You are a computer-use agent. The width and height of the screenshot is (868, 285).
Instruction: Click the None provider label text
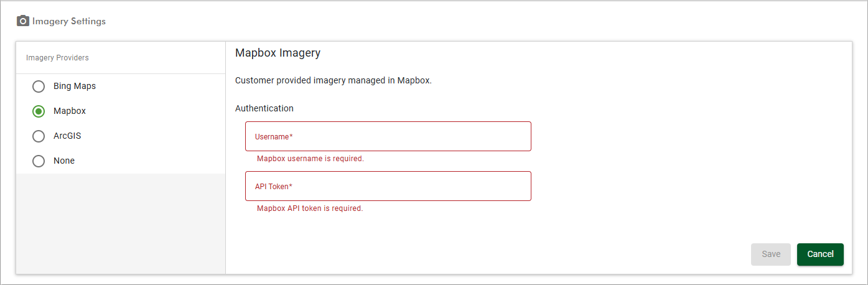[x=64, y=161]
